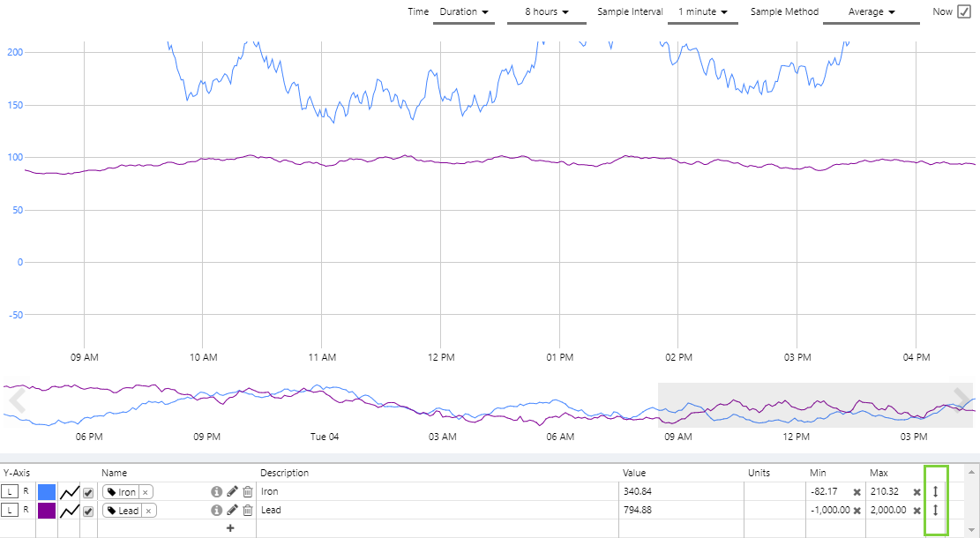Change the Lead line style icon
Viewport: 980px width, 538px height.
(70, 511)
